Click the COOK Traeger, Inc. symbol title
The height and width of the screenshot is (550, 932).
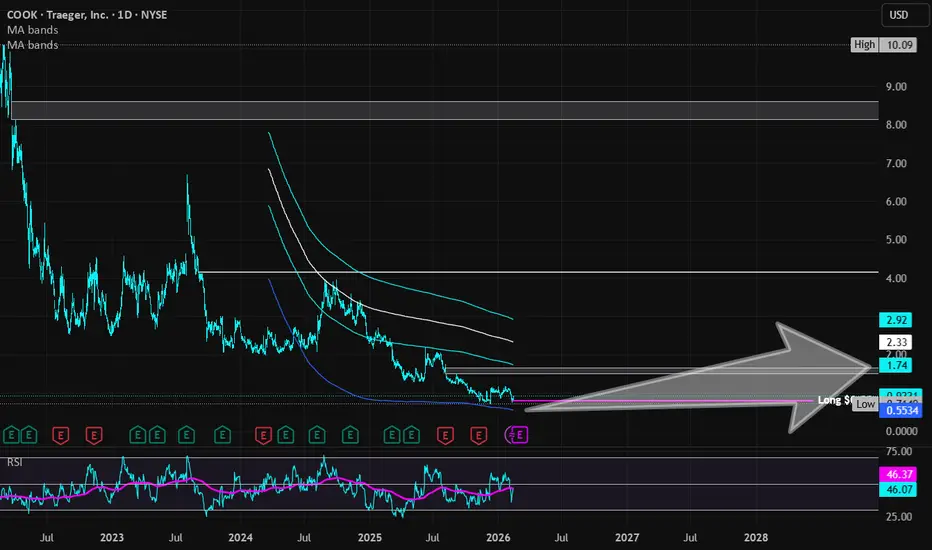pyautogui.click(x=87, y=15)
